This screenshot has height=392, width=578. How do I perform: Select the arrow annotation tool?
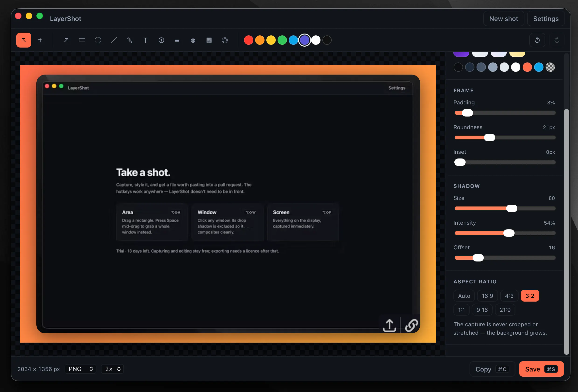point(66,40)
